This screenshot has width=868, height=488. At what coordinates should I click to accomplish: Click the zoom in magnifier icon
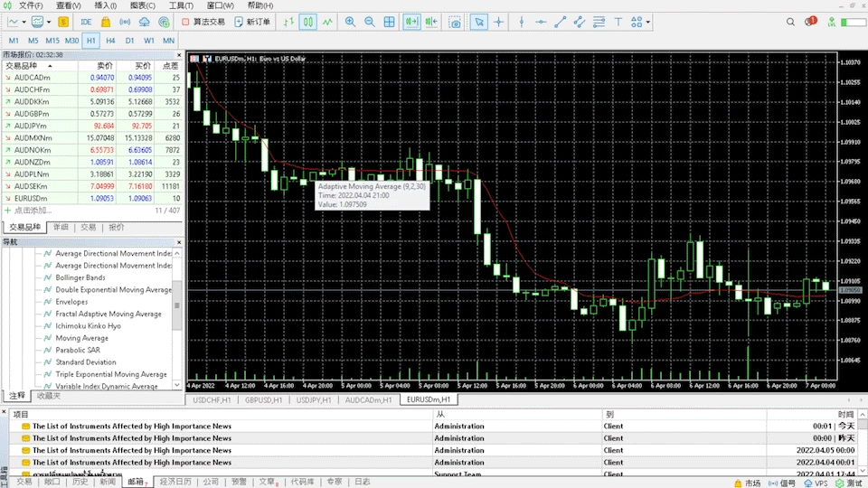350,22
